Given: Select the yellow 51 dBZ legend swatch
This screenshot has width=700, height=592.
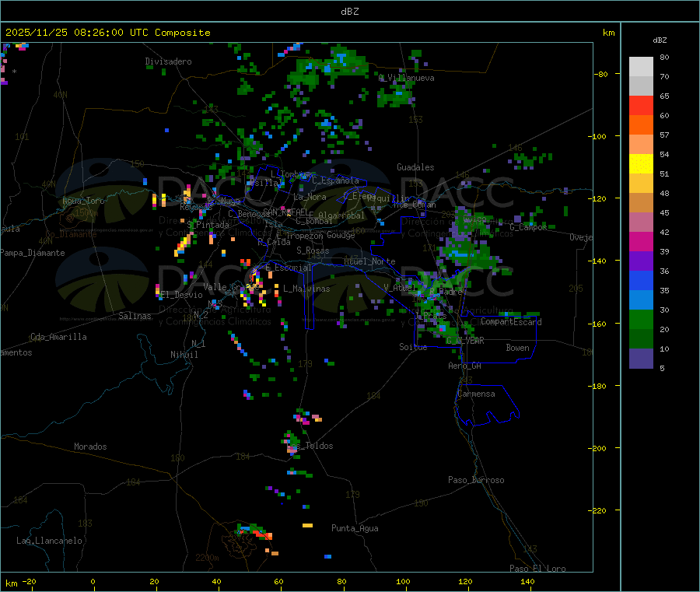Looking at the screenshot, I should click(641, 164).
